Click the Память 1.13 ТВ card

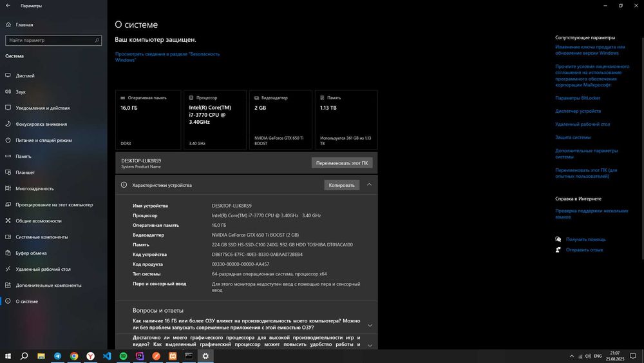tap(346, 120)
